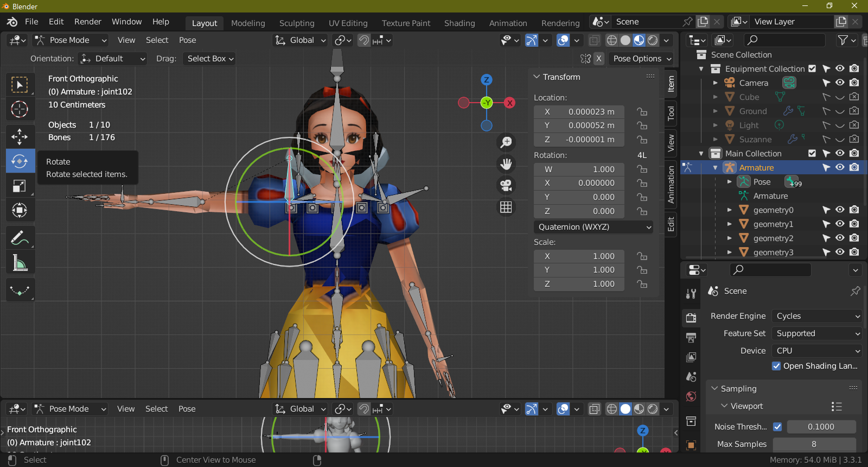Open the Render menu

(x=88, y=22)
